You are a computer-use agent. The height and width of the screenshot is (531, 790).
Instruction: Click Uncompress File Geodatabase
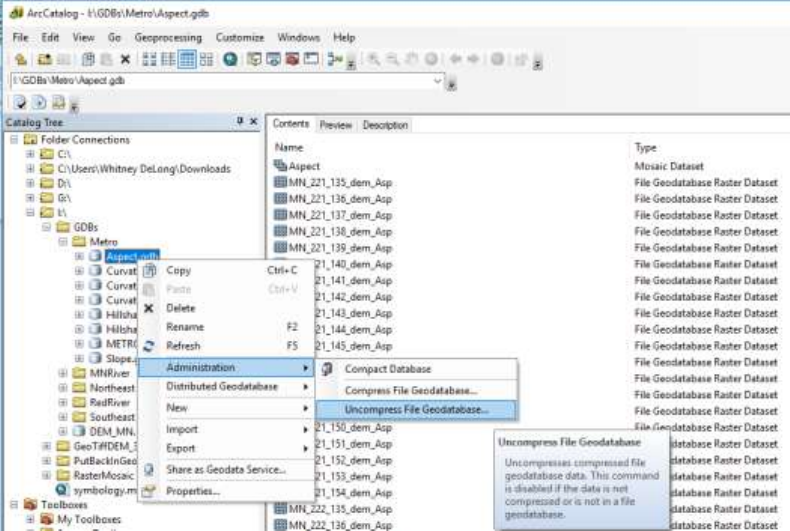pos(417,410)
